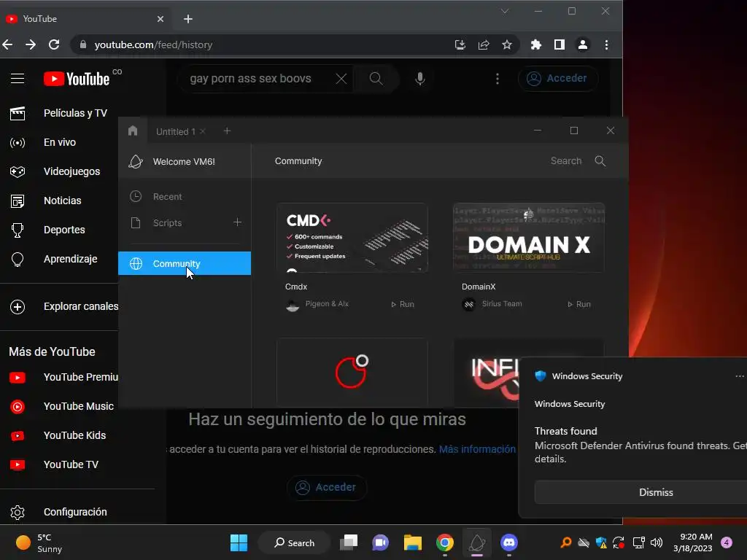Open Task View on taskbar
Image resolution: width=747 pixels, height=560 pixels.
[349, 542]
